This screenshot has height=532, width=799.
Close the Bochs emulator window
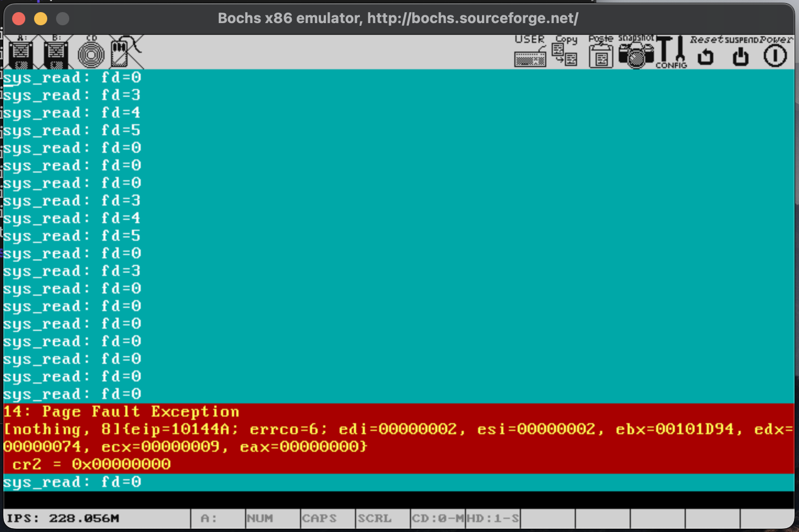tap(19, 19)
